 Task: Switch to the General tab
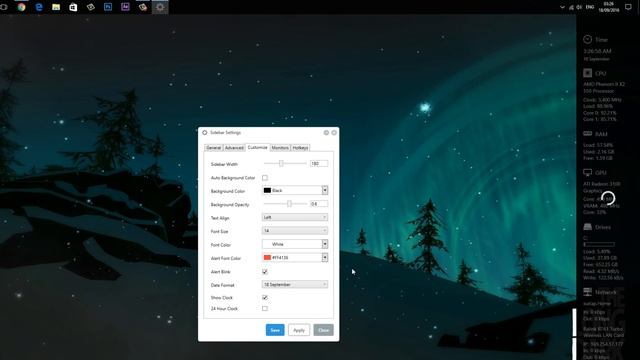coord(213,148)
